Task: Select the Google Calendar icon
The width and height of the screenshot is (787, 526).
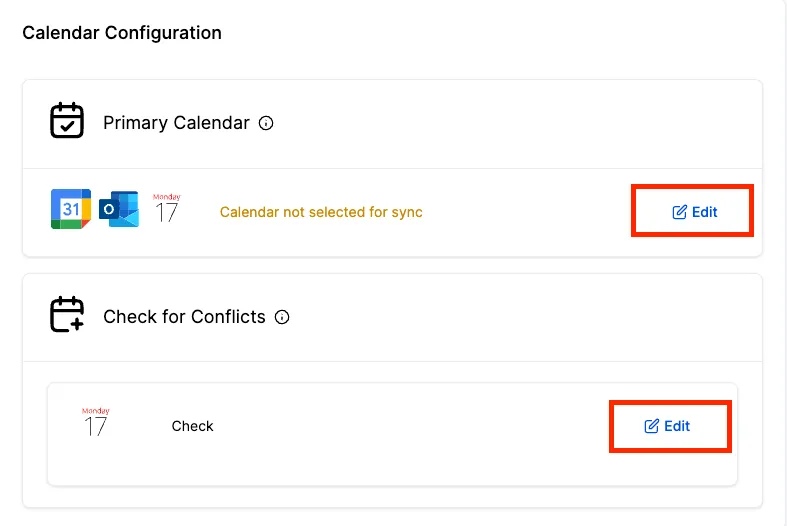Action: point(71,209)
